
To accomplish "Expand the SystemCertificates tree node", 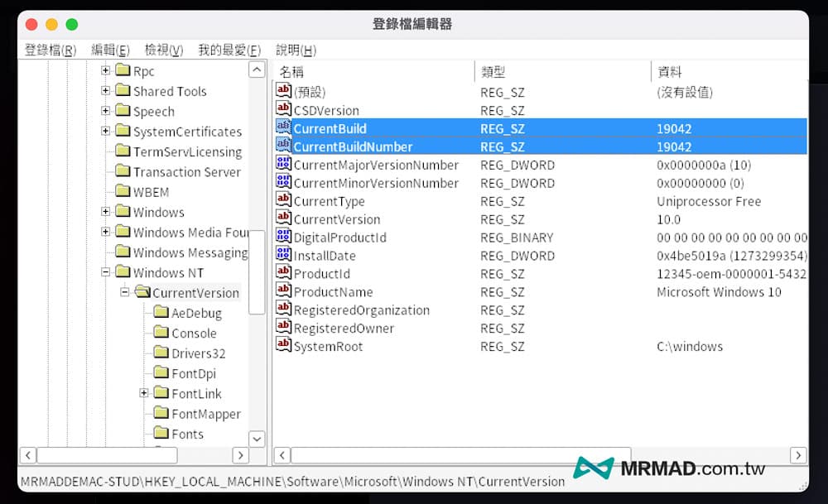I will pos(105,131).
